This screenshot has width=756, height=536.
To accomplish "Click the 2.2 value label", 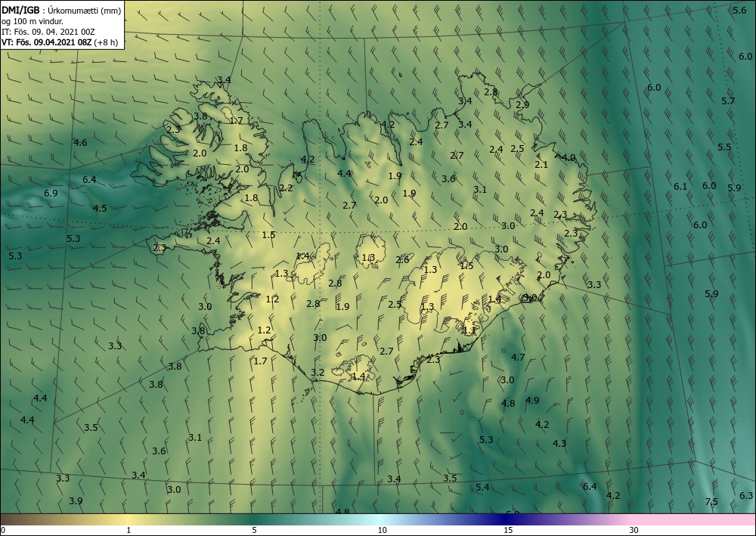I will pos(286,188).
